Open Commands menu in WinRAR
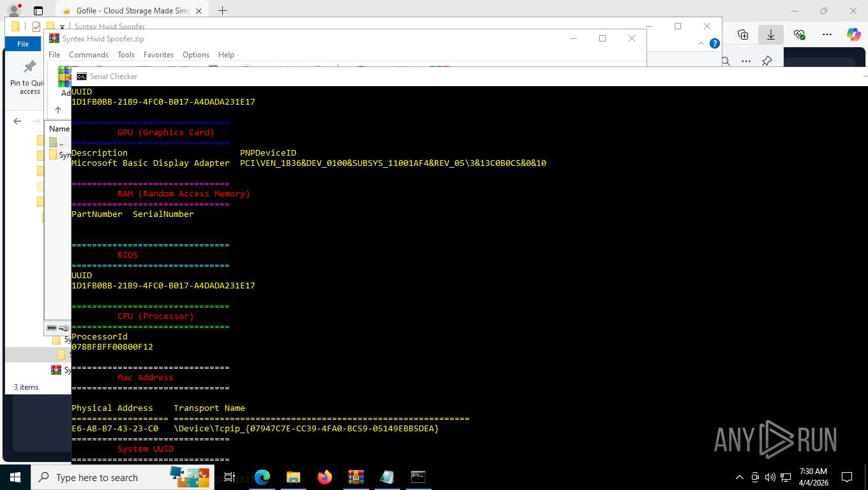 tap(89, 55)
